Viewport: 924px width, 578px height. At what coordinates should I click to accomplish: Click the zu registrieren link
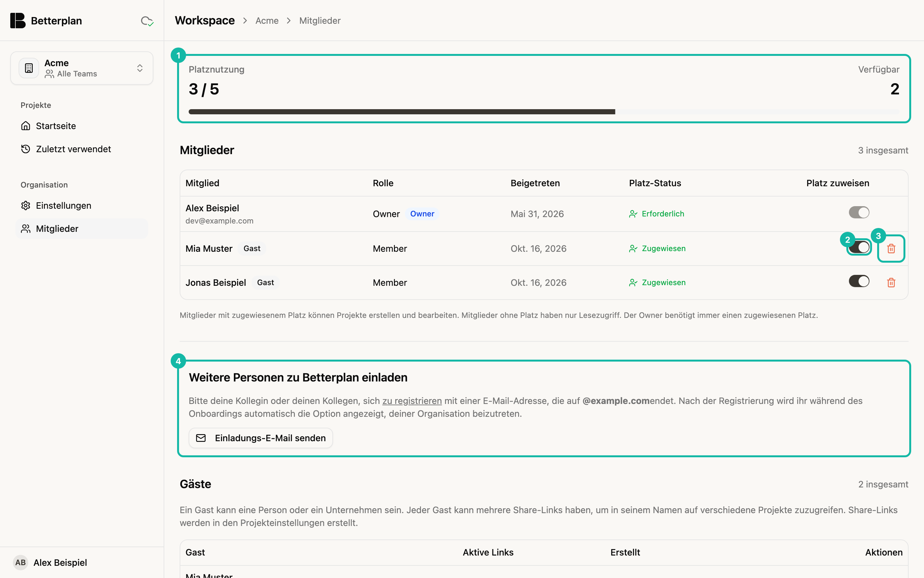(412, 401)
